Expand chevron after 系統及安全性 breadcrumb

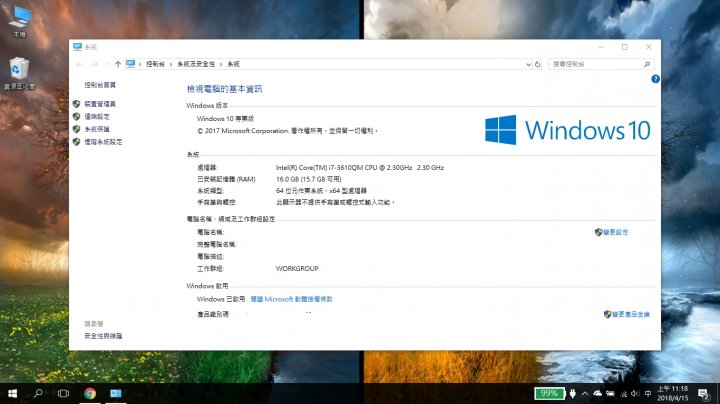[221, 64]
